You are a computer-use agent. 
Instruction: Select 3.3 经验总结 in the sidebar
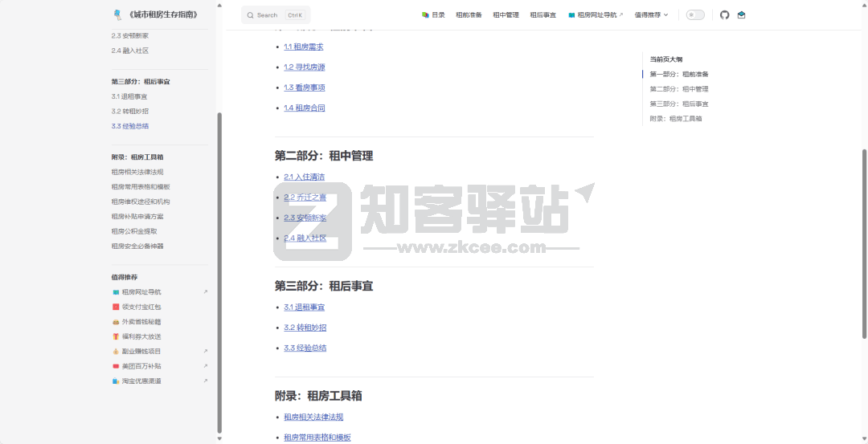pos(130,126)
